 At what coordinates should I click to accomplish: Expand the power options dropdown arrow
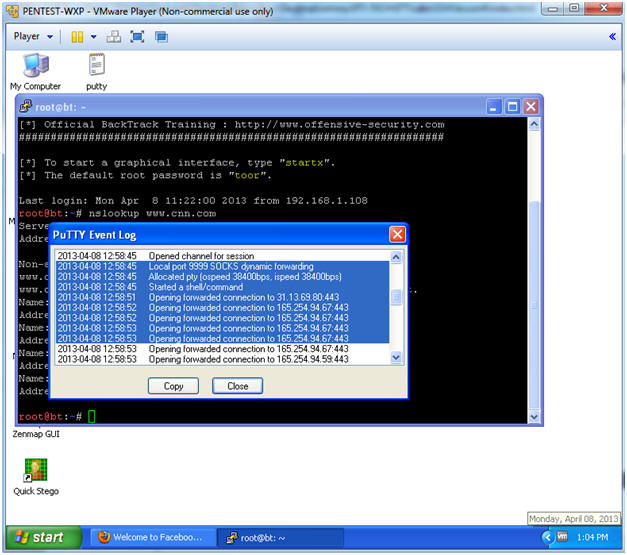93,37
